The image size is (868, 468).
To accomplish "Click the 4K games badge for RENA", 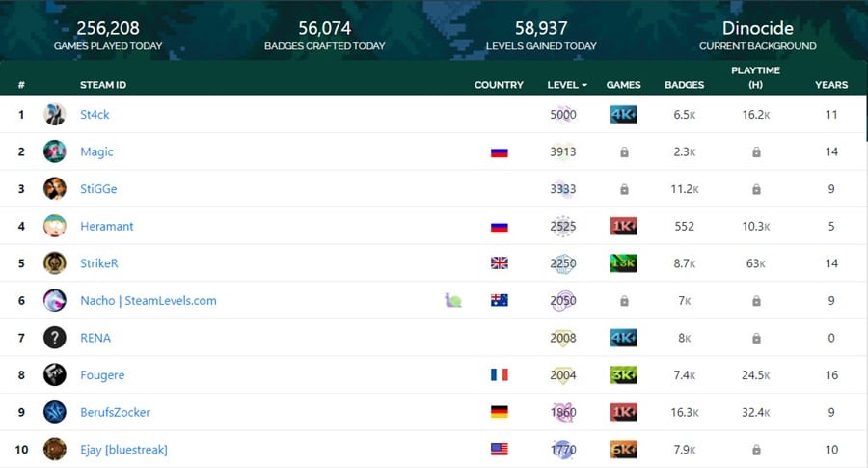I will 623,338.
